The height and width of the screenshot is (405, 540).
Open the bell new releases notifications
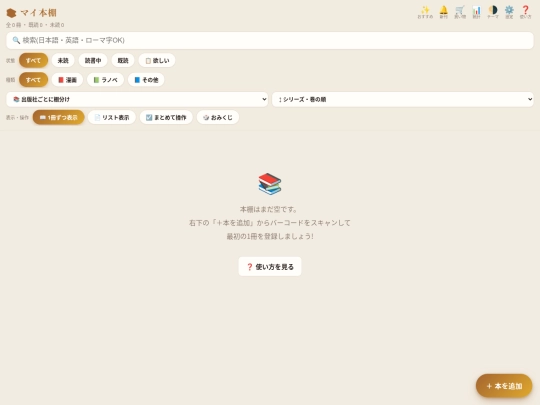click(x=444, y=12)
